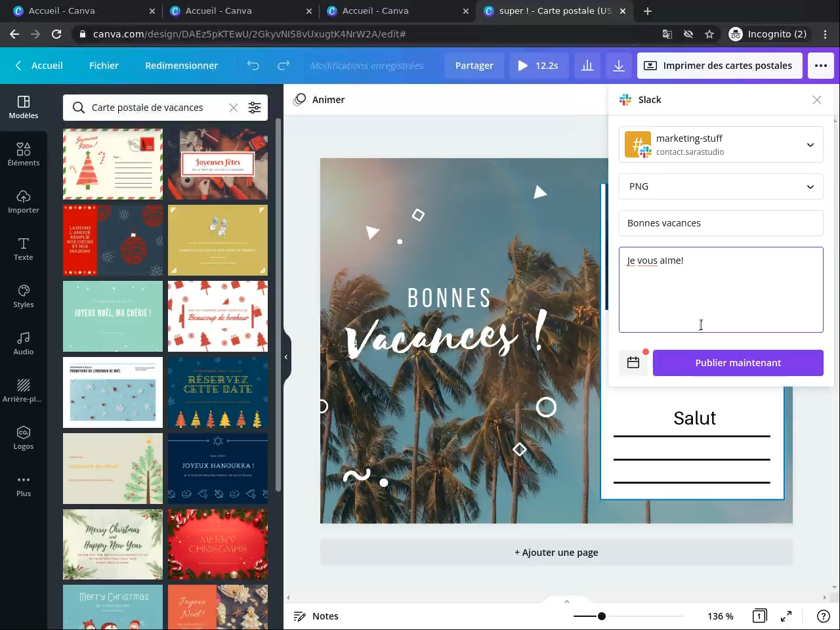
Task: Collapse the side panel with the arrow handle
Action: [x=286, y=357]
